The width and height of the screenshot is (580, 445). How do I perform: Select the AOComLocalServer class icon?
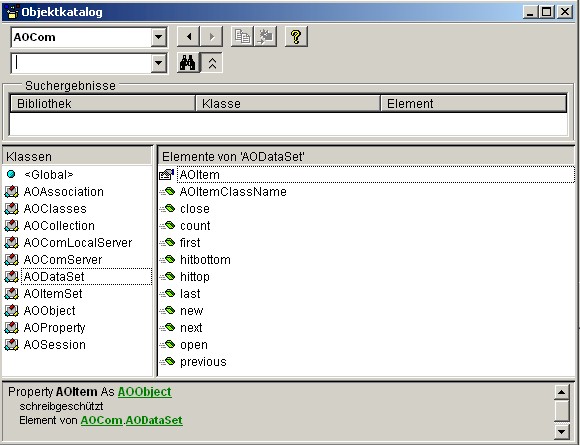click(11, 243)
